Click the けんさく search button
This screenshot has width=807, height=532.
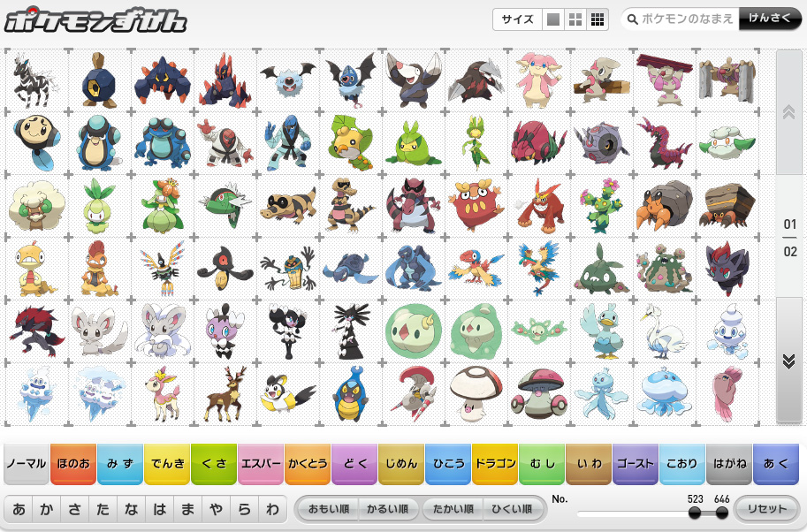click(x=769, y=19)
